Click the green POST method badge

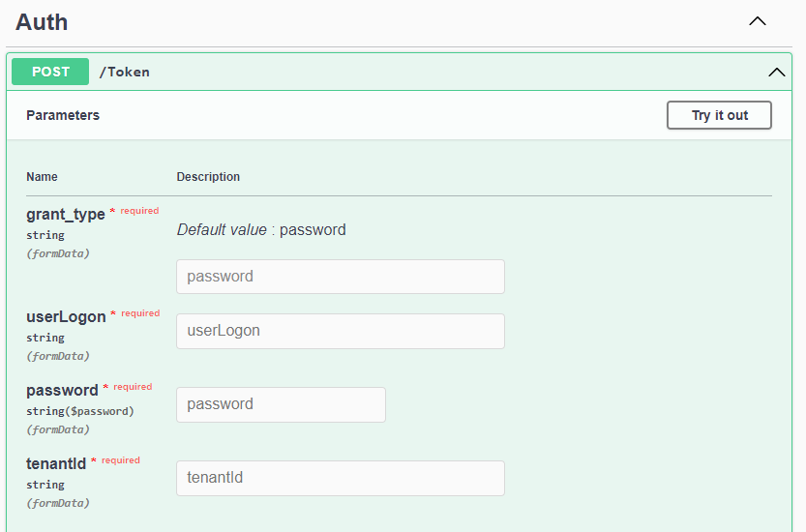click(x=50, y=72)
